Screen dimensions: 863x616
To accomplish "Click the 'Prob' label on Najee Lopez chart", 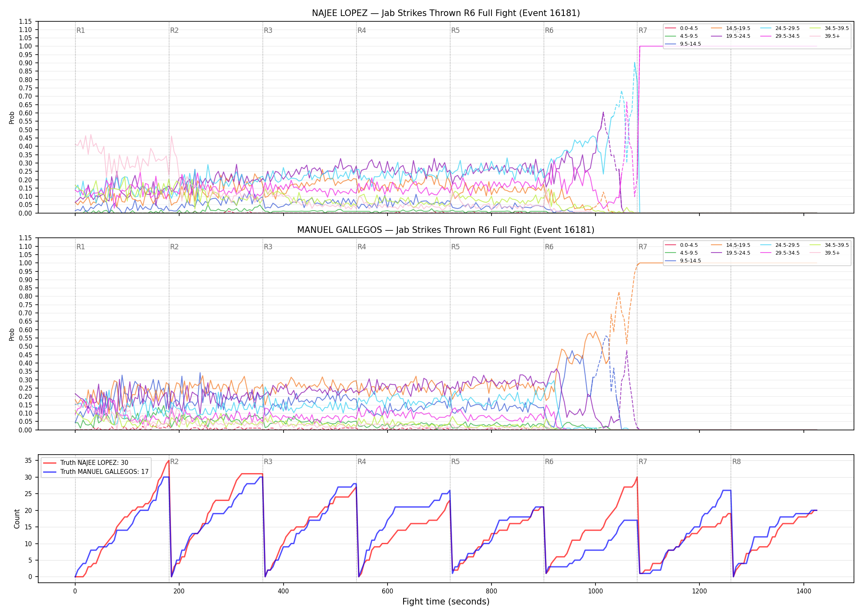I will 12,117.
